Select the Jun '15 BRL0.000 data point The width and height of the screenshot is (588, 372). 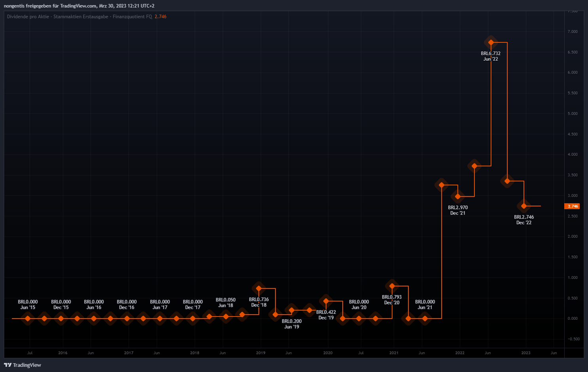pyautogui.click(x=28, y=318)
